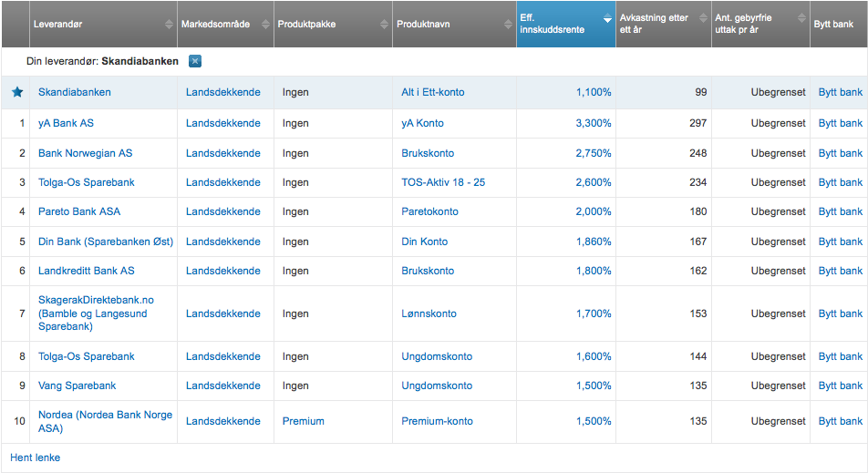Open the Din Konto product link
Screen dimensions: 868x473
[x=425, y=242]
